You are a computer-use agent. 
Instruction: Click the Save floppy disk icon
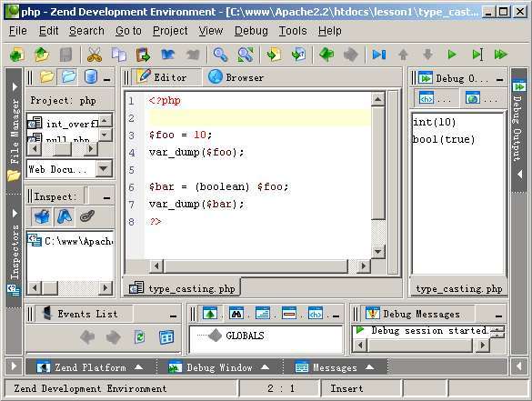click(x=65, y=55)
